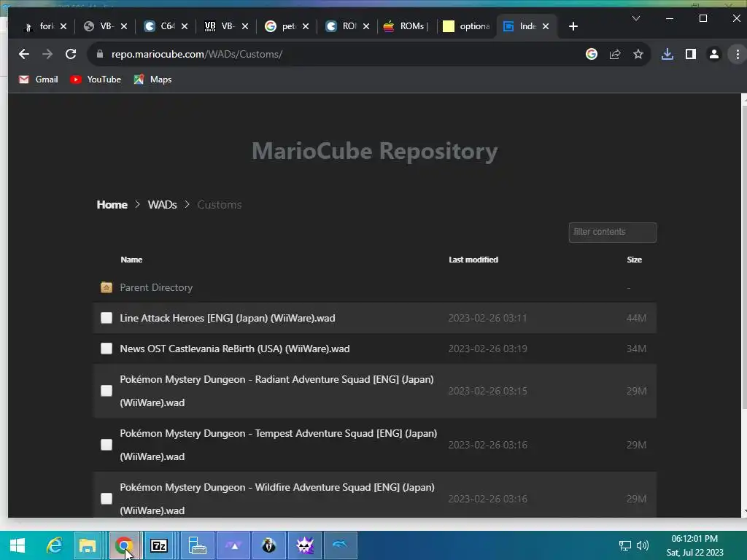Download Pokémon Wildfire Adventure Squad WAD
Viewport: 747px width, 560px height.
point(277,499)
